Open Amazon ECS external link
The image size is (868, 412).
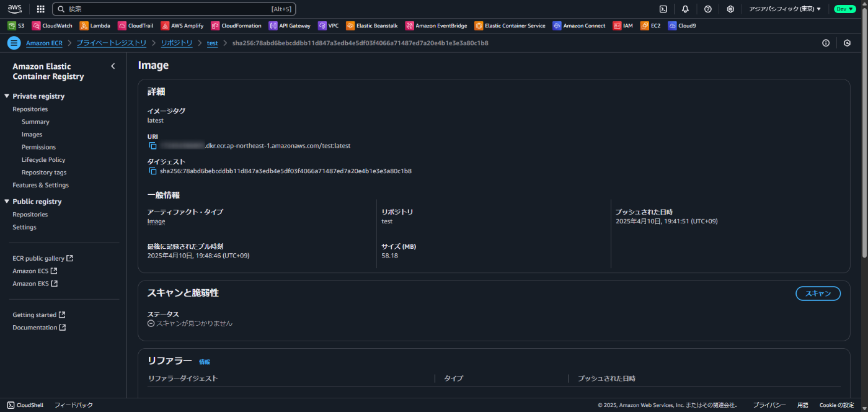(35, 271)
